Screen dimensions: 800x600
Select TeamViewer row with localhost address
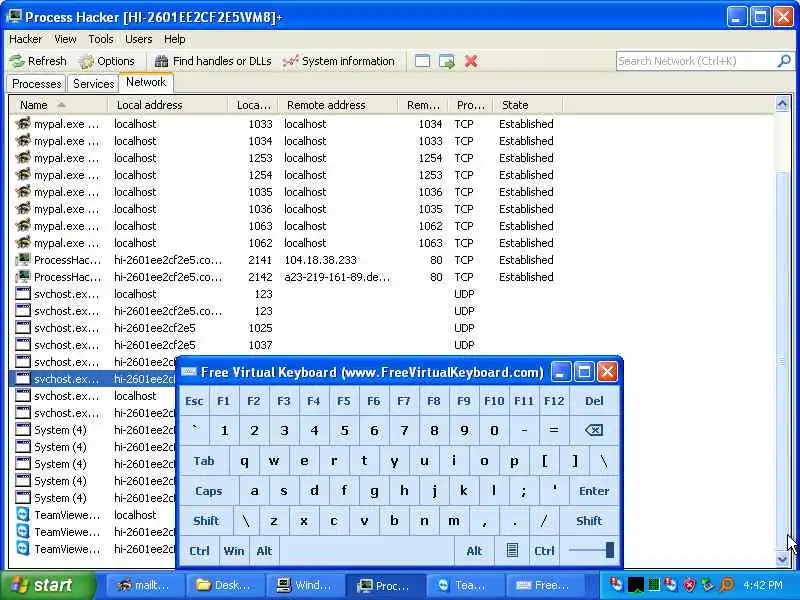pos(93,515)
